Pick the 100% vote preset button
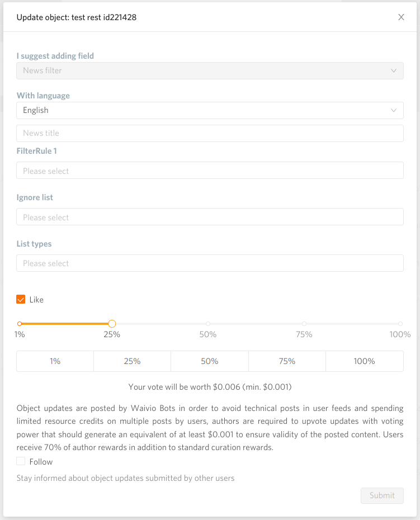The image size is (420, 520). 365,361
